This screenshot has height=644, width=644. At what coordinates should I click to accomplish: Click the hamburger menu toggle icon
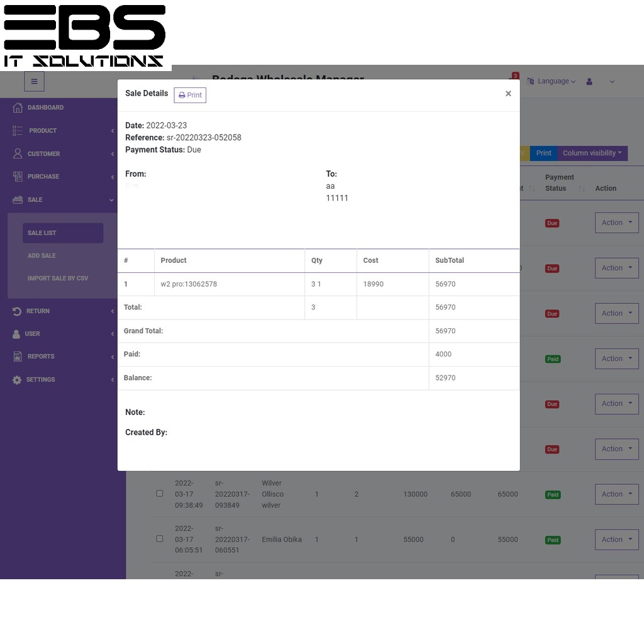tap(34, 81)
